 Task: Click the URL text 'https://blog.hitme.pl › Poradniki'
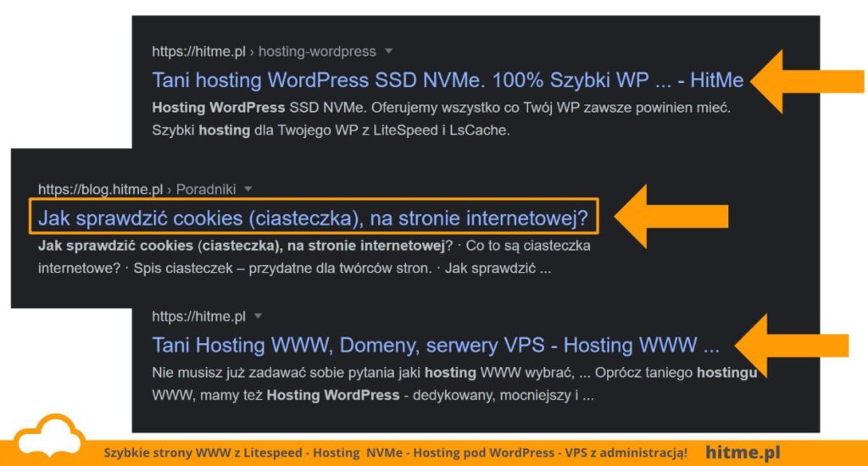pyautogui.click(x=137, y=189)
